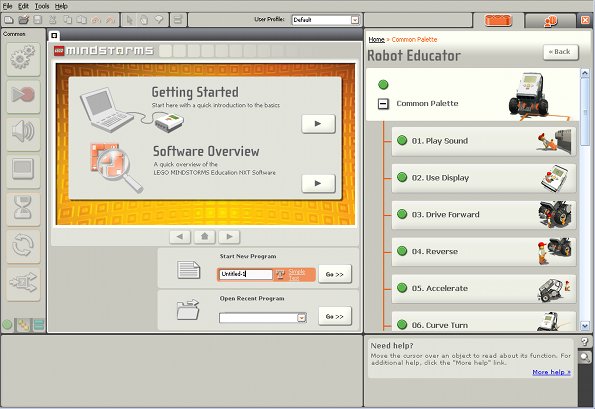This screenshot has width=595, height=409.
Task: Click the Back button in Robot Educator
Action: (561, 52)
